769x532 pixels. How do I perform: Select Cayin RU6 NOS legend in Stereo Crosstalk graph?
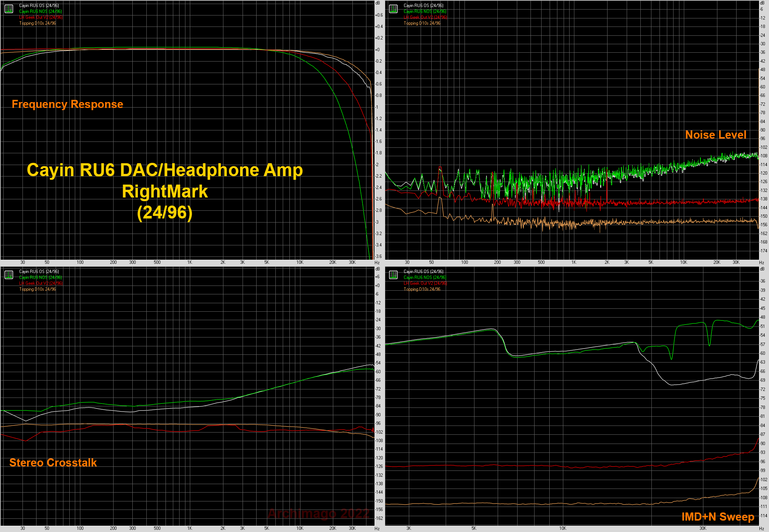coord(40,277)
